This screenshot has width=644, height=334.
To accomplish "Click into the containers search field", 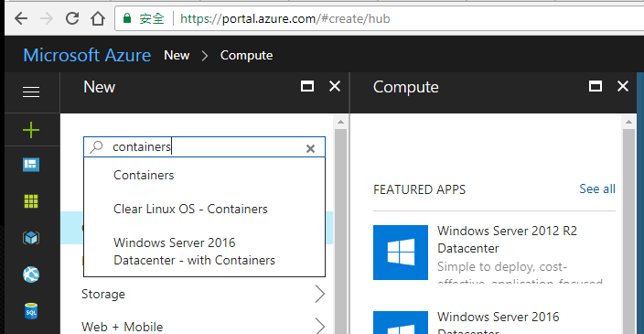I will pyautogui.click(x=204, y=147).
